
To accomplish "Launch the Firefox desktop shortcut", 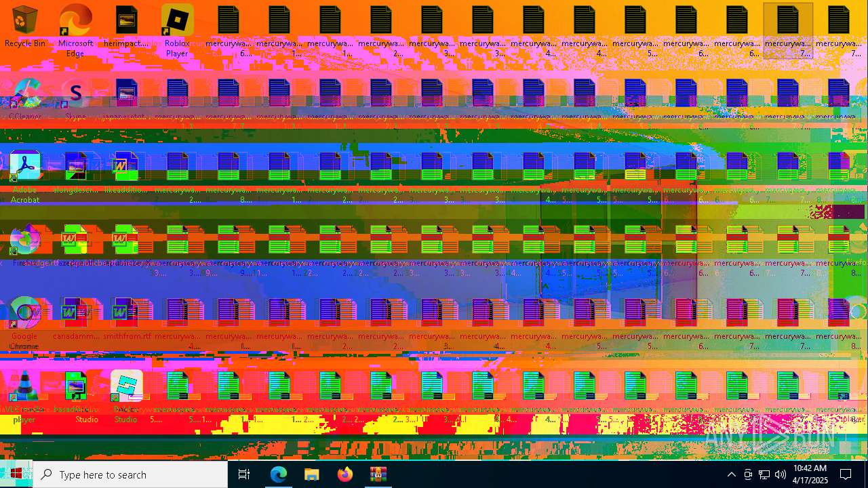I will click(24, 245).
